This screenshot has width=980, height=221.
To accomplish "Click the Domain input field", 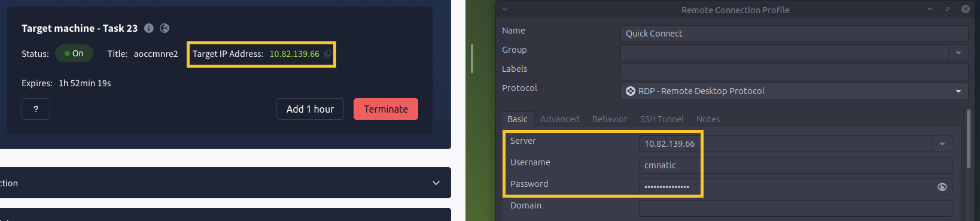I will 795,208.
